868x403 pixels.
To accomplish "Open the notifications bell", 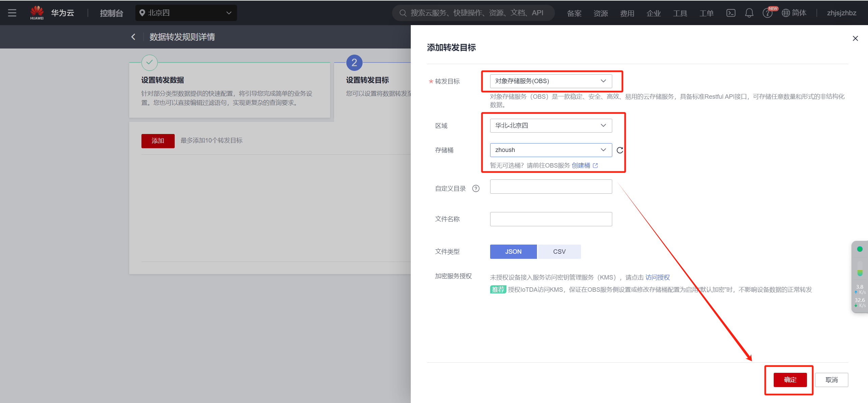I will (x=749, y=13).
